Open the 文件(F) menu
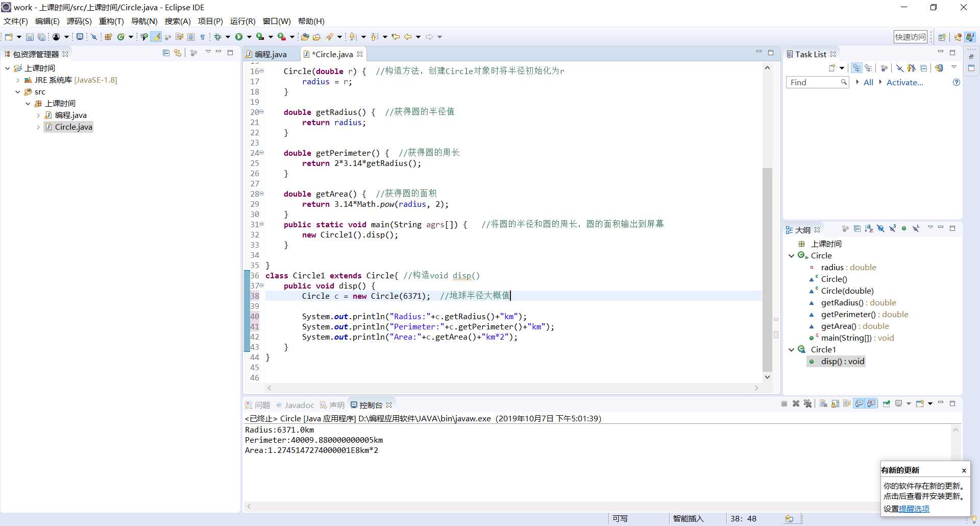This screenshot has height=526, width=980. click(x=15, y=21)
